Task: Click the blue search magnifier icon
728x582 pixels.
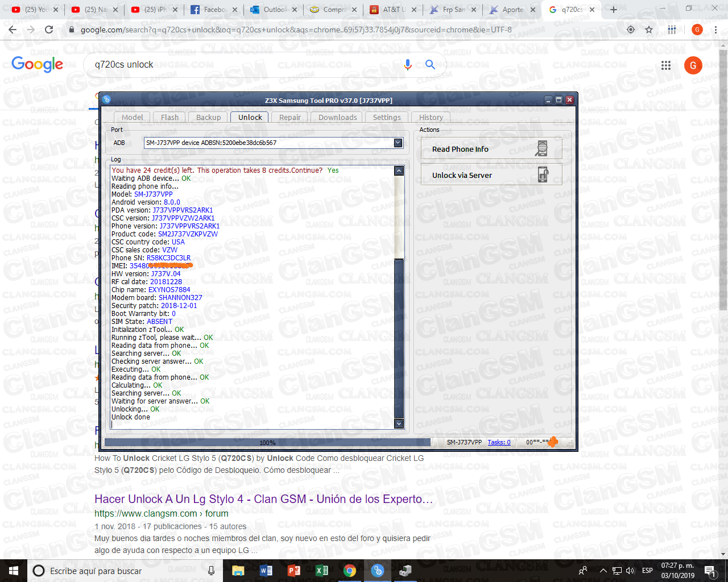Action: coord(430,65)
